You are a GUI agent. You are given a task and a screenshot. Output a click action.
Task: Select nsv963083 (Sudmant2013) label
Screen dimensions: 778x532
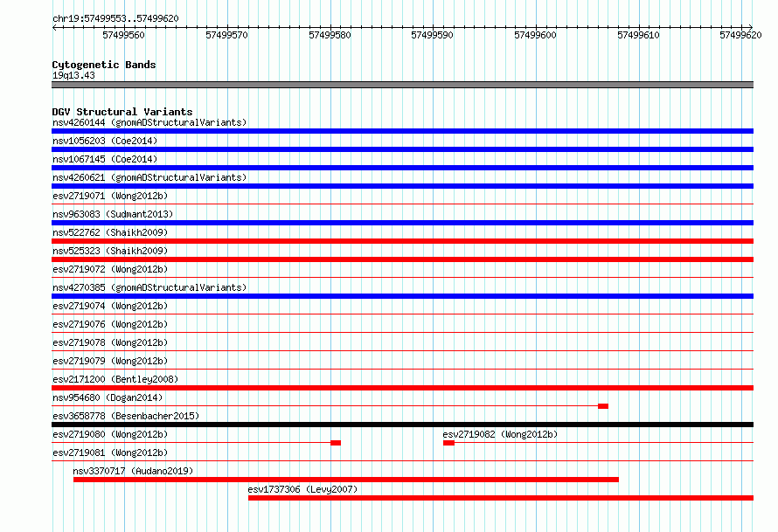point(113,214)
